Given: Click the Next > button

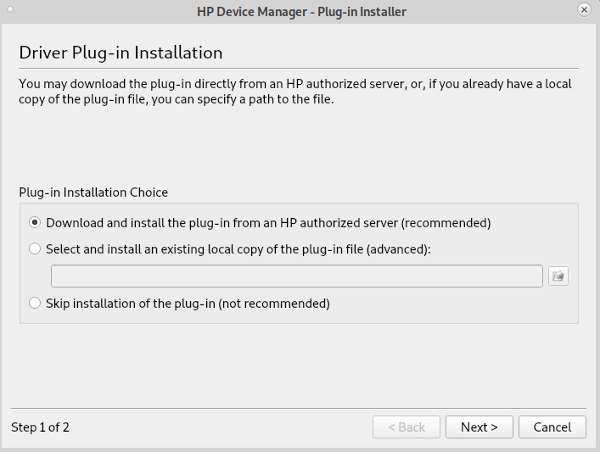Looking at the screenshot, I should (x=479, y=427).
